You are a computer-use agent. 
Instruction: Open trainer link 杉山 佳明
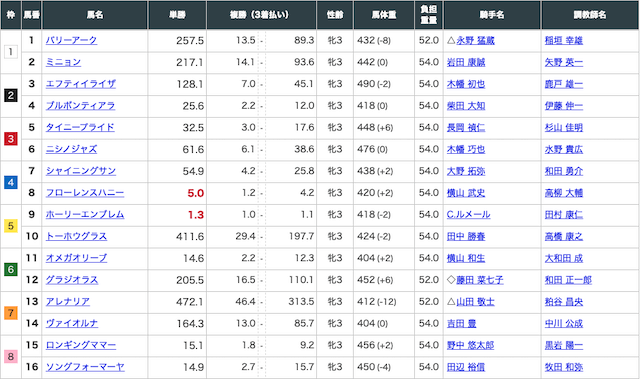564,127
